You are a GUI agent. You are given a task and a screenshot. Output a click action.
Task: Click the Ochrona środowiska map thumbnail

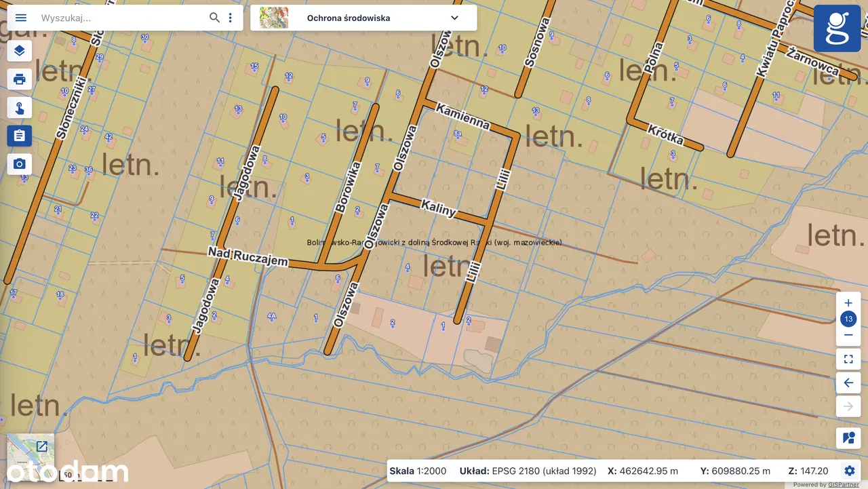[x=274, y=18]
